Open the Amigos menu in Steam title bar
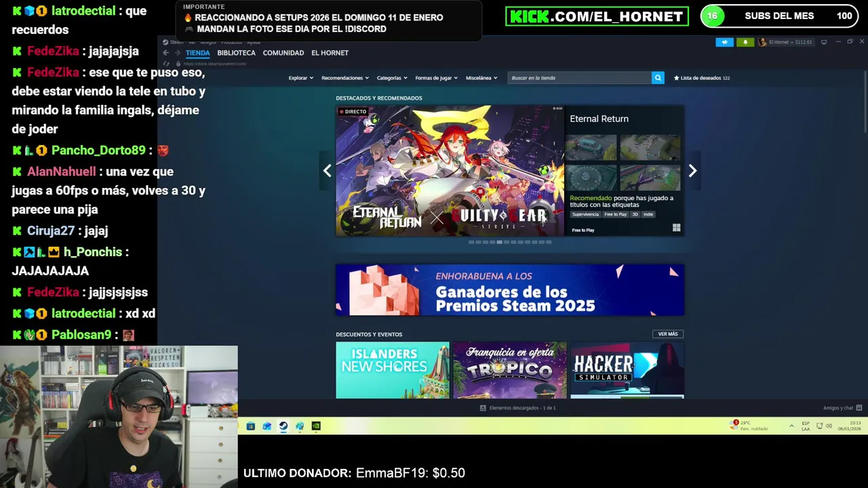This screenshot has width=868, height=488. [208, 42]
